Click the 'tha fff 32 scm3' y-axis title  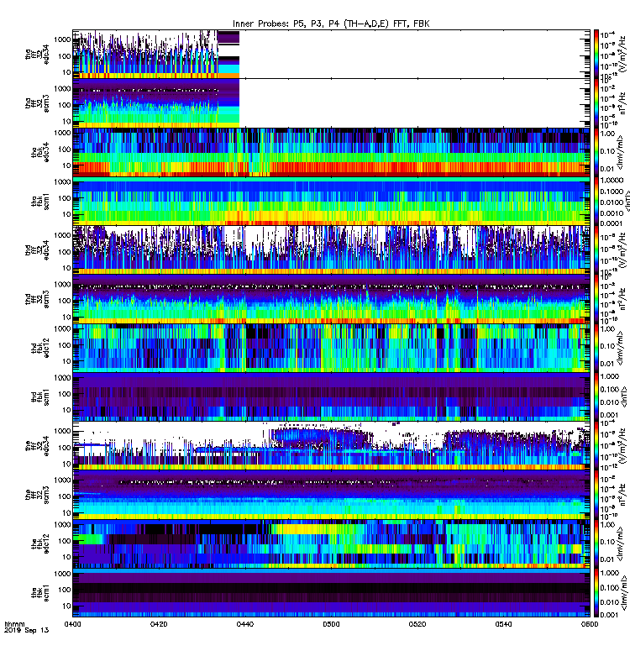click(38, 103)
